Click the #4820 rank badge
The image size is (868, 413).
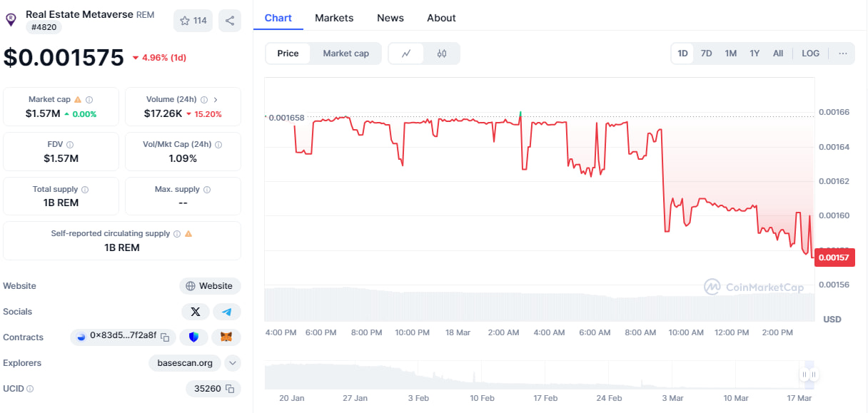[44, 27]
